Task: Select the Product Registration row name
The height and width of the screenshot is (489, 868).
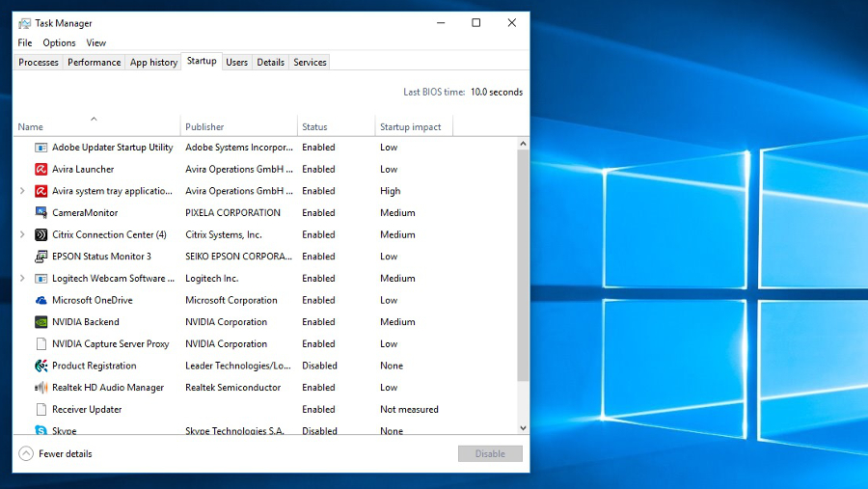Action: 95,366
